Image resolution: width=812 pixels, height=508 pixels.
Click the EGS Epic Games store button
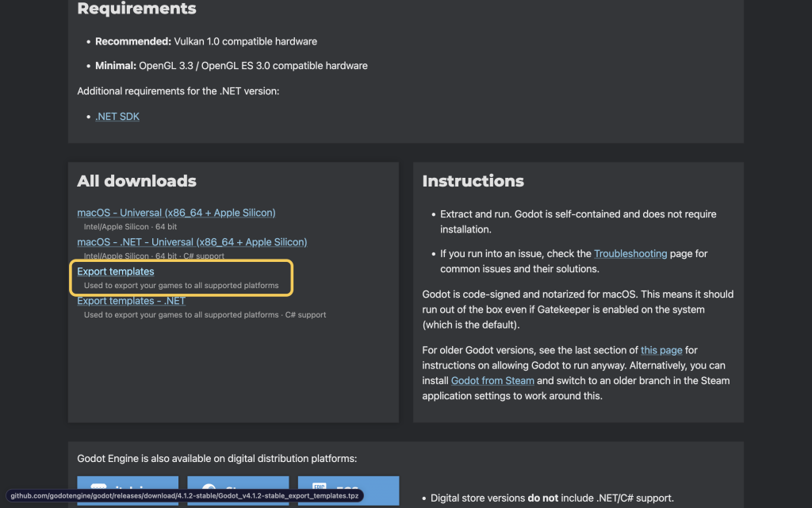[349, 491]
